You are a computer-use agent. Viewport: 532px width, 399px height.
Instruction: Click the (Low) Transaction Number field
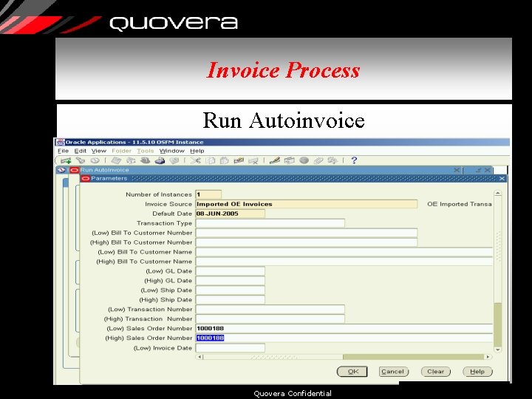click(270, 309)
